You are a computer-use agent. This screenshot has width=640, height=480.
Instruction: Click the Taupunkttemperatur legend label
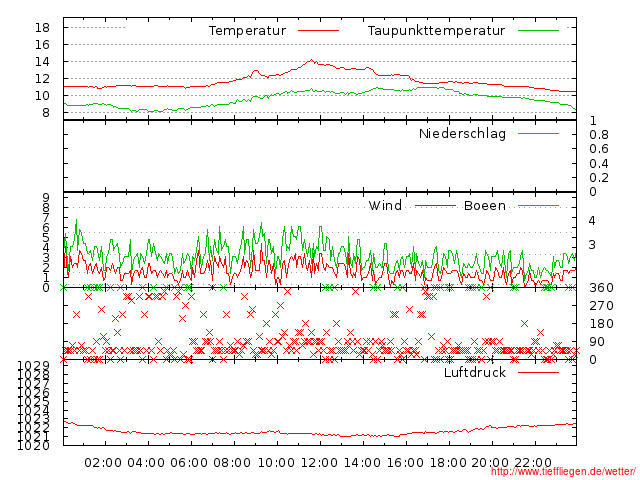coord(436,31)
